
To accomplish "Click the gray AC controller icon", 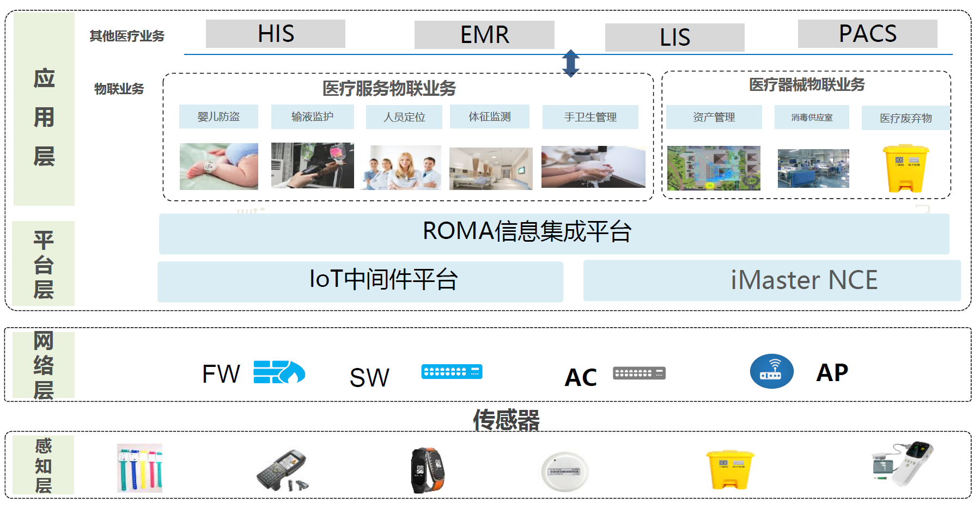I will 639,373.
